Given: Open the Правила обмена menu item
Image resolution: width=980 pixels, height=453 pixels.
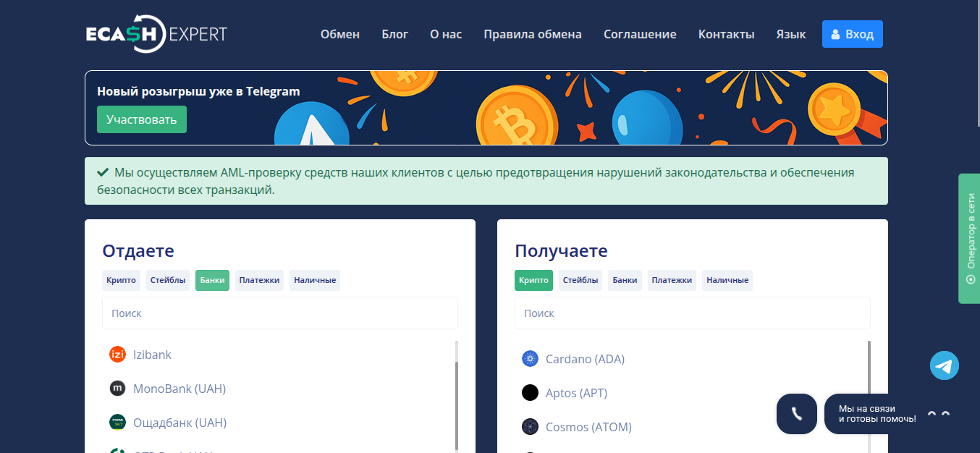Looking at the screenshot, I should tap(532, 34).
